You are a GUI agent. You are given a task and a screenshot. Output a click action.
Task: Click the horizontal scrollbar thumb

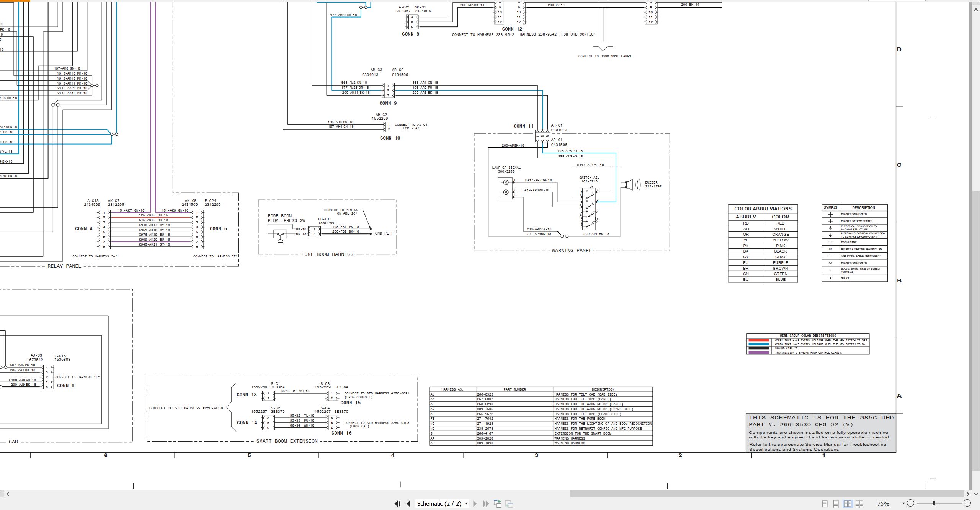point(767,494)
